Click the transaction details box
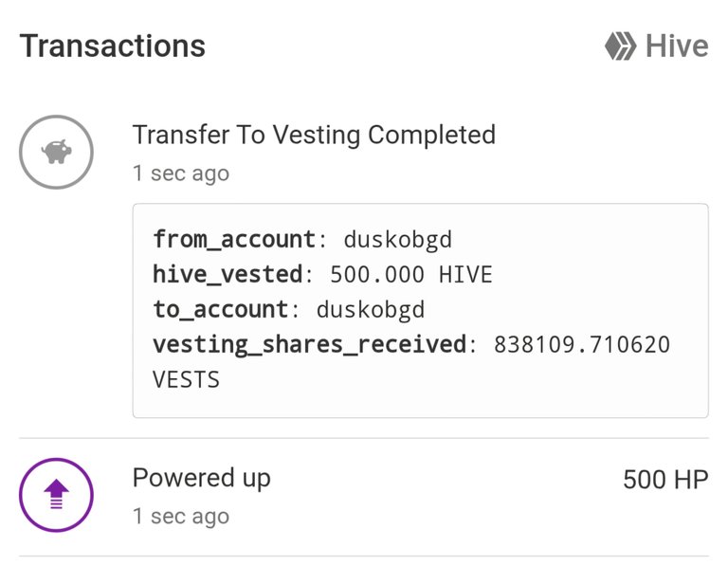The width and height of the screenshot is (728, 566). [421, 311]
